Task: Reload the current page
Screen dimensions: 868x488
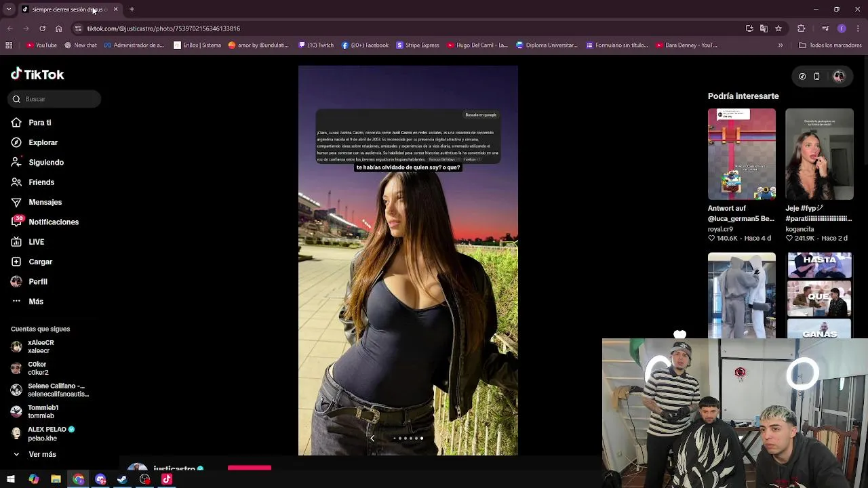Action: [42, 28]
